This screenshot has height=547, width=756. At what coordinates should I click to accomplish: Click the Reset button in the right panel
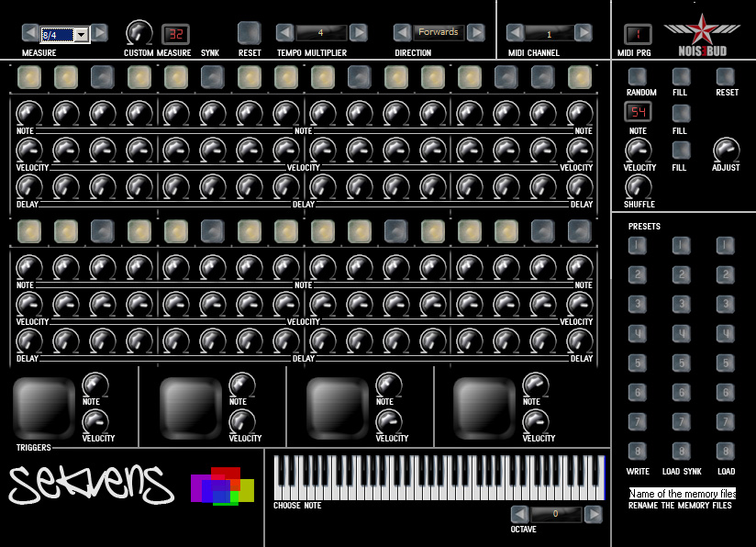click(x=725, y=76)
